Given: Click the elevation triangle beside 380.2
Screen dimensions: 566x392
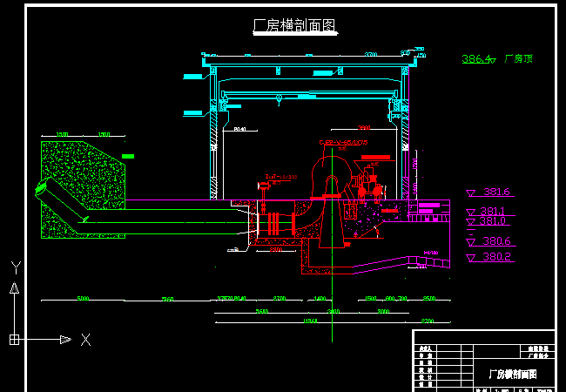Looking at the screenshot, I should click(471, 258).
